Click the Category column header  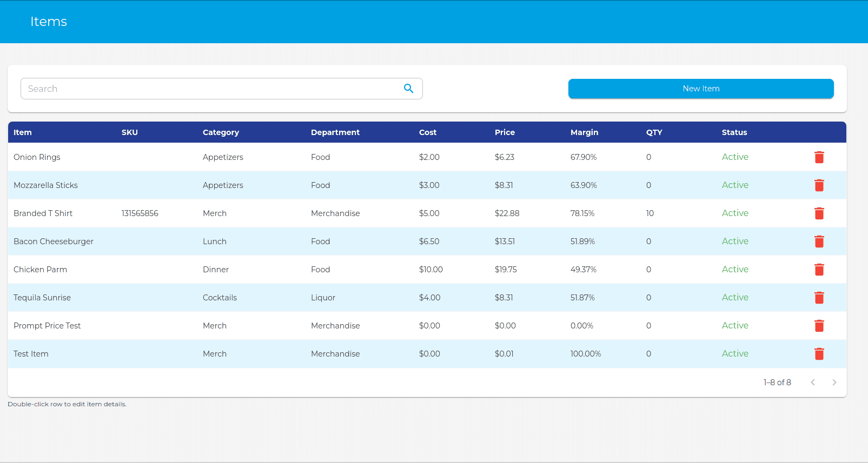coord(221,132)
